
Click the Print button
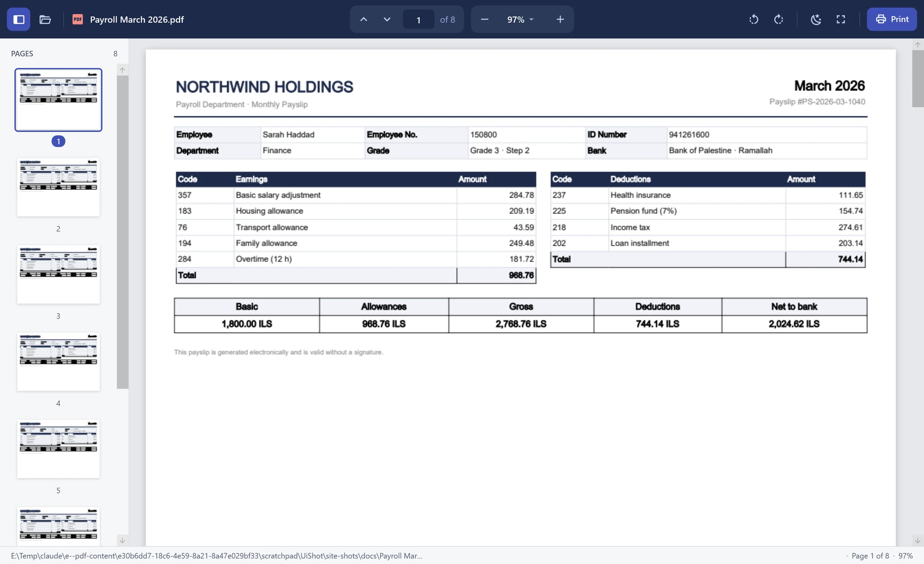point(892,19)
